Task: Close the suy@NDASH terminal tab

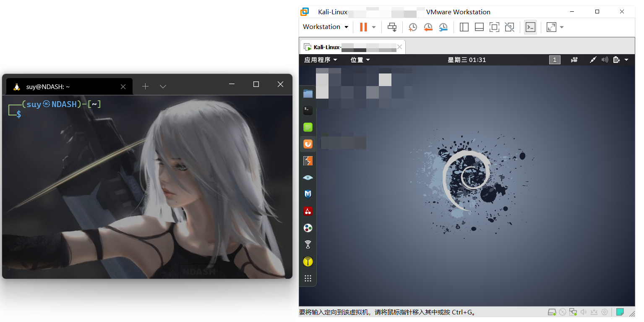Action: click(123, 86)
